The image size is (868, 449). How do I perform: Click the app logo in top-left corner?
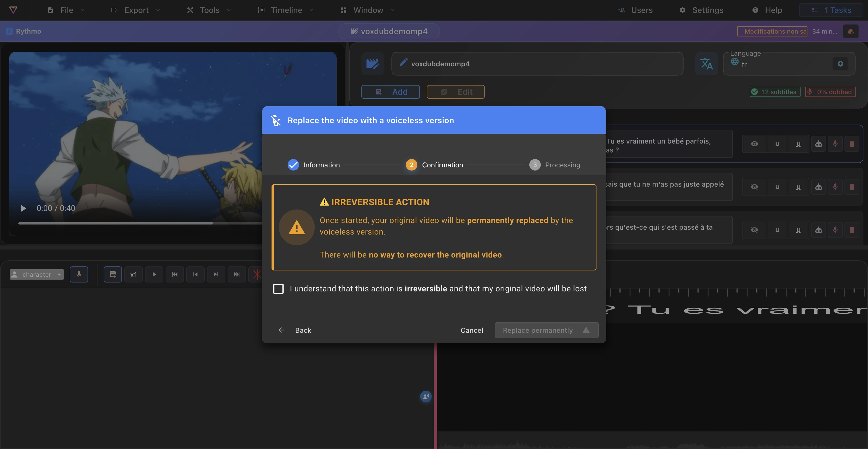pyautogui.click(x=13, y=10)
